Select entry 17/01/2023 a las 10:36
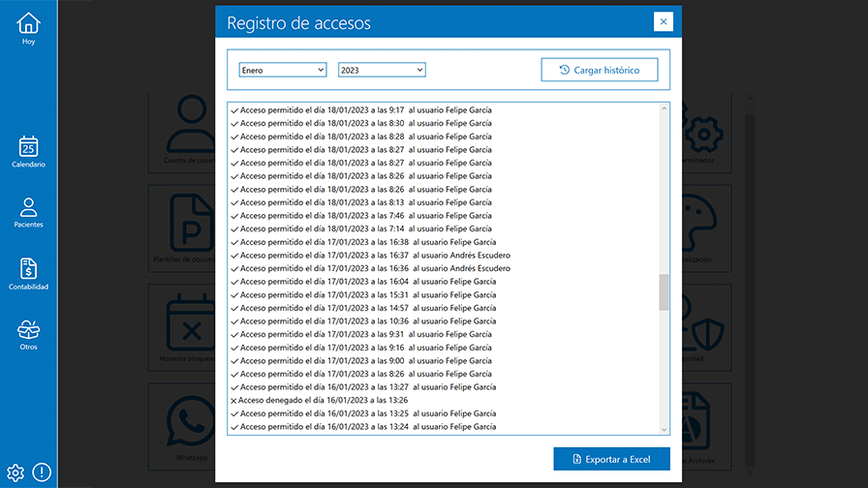Viewport: 868px width, 488px height. click(363, 320)
